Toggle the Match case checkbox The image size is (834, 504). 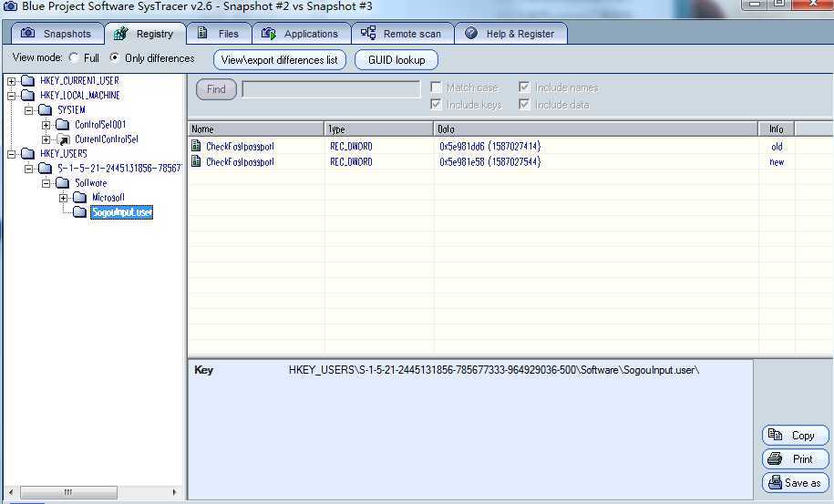pos(437,87)
